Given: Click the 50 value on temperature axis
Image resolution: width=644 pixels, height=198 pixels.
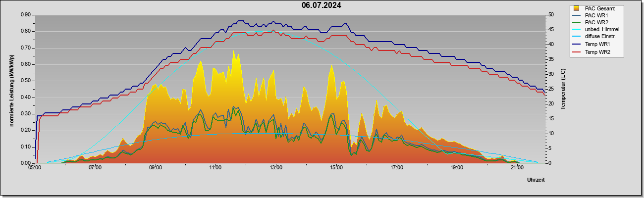Looking at the screenshot, I should click(552, 15).
